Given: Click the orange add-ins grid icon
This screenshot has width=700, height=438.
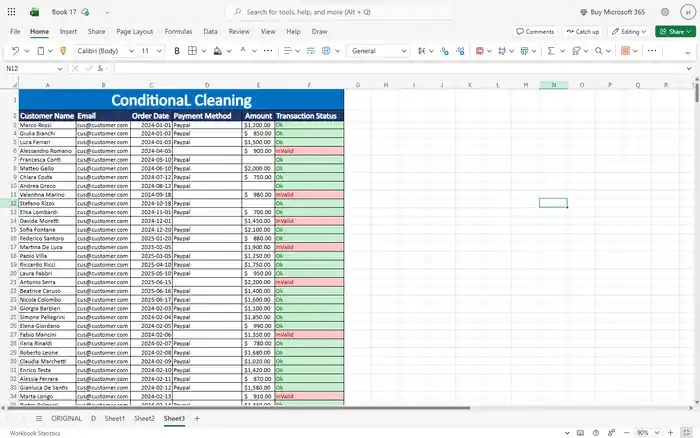Looking at the screenshot, I should 625,51.
